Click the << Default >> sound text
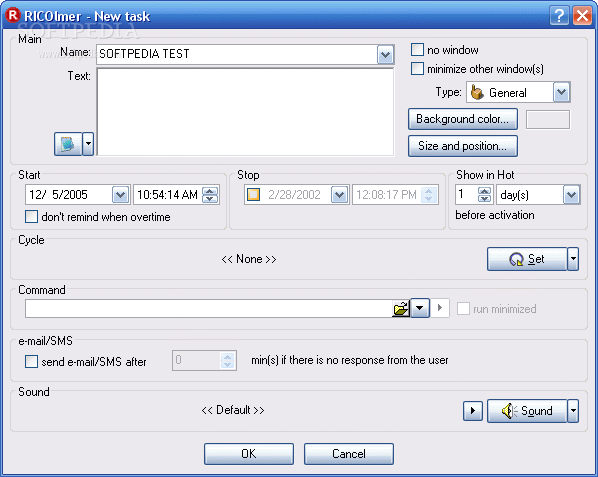The height and width of the screenshot is (477, 598). coord(233,410)
